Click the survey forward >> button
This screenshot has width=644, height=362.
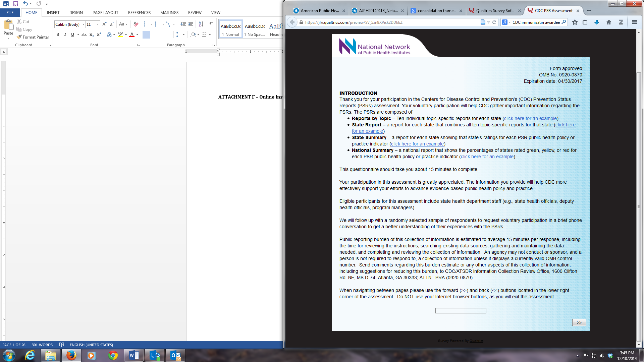coord(579,322)
